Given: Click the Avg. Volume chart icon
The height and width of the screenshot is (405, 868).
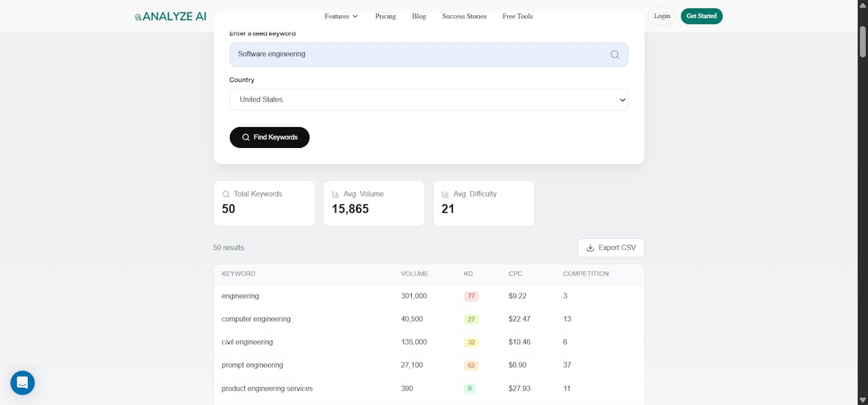Looking at the screenshot, I should [x=336, y=195].
